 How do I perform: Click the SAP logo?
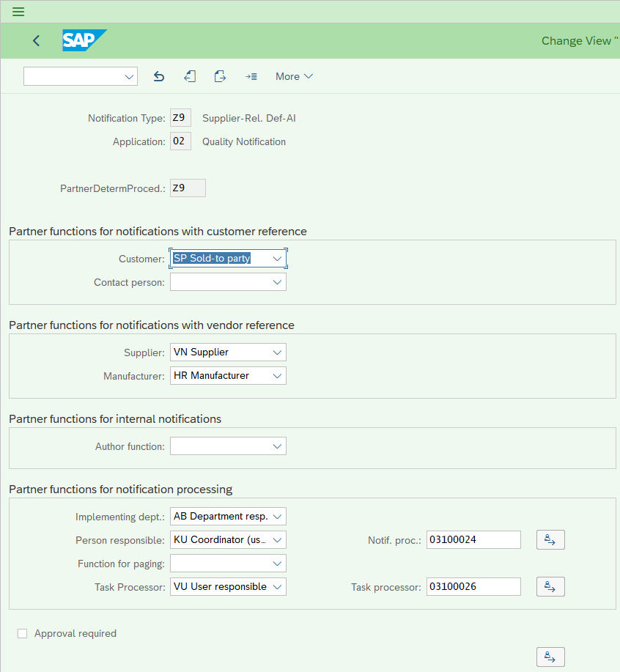[x=84, y=40]
